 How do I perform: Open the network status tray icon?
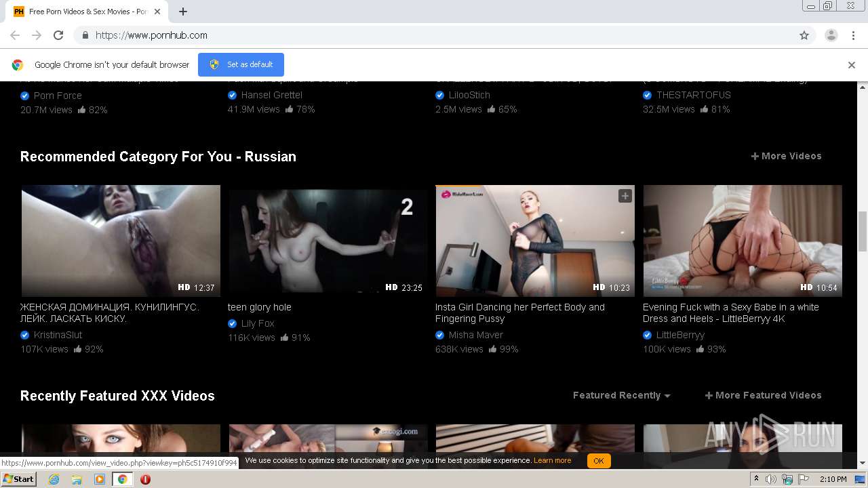(787, 479)
